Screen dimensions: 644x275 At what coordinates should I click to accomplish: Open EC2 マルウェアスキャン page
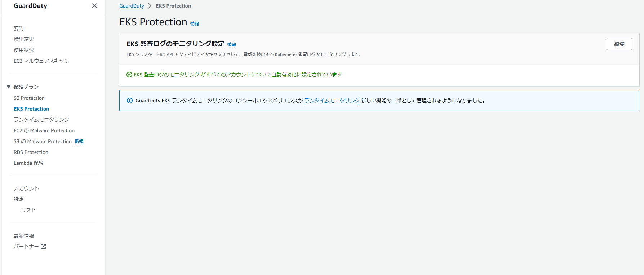tap(41, 61)
